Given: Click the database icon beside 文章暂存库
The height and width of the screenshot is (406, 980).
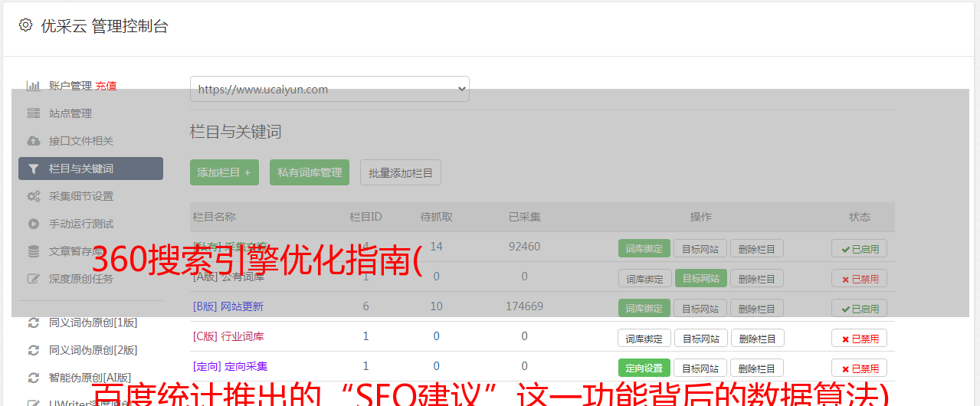Looking at the screenshot, I should tap(33, 251).
